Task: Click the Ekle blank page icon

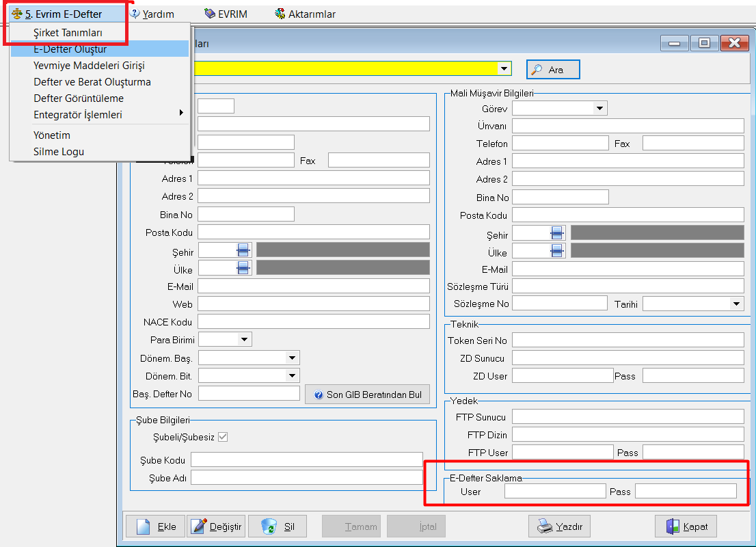Action: (x=143, y=526)
